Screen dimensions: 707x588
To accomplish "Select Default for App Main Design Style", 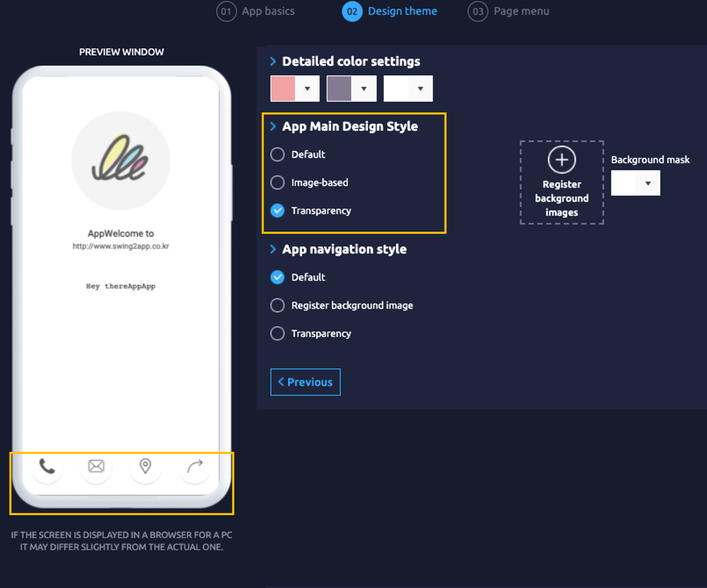I will [277, 155].
